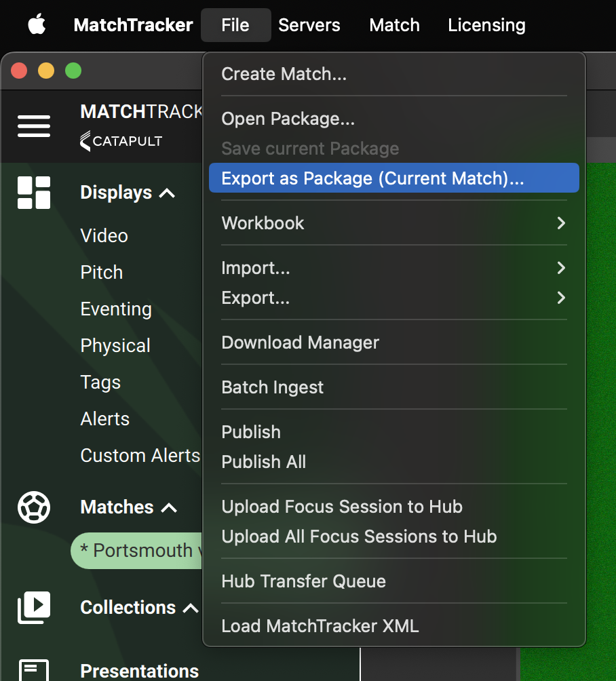Click the Presentations sidebar icon

tap(34, 670)
